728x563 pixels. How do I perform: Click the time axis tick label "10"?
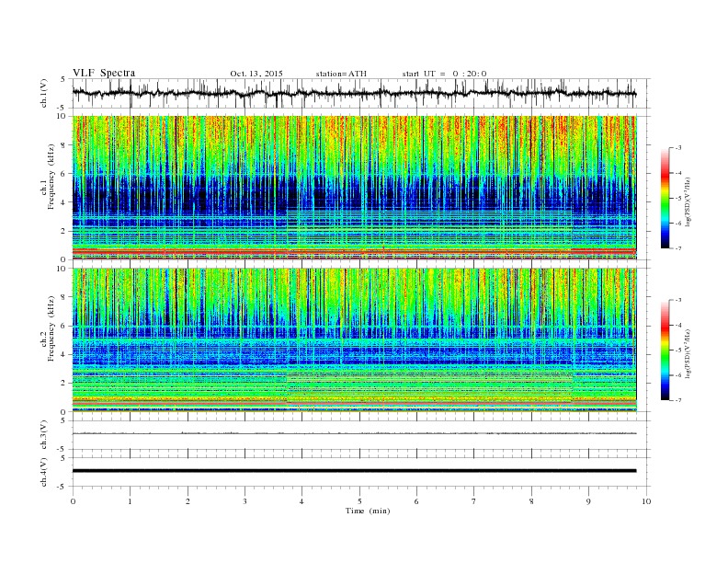click(646, 501)
